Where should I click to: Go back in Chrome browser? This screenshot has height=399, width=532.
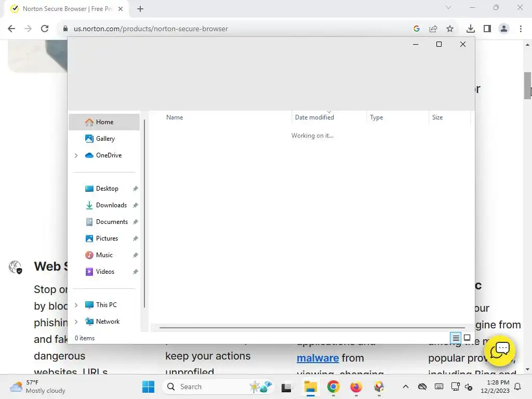(x=11, y=29)
